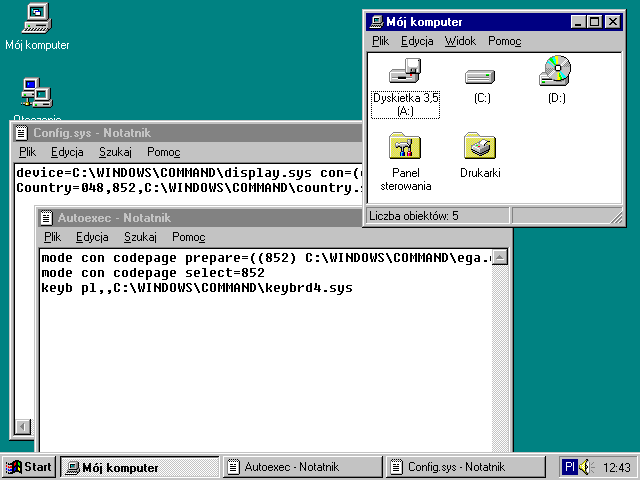Open the Plik menu in Autoexec Notatnik
640x480 pixels.
(x=52, y=237)
